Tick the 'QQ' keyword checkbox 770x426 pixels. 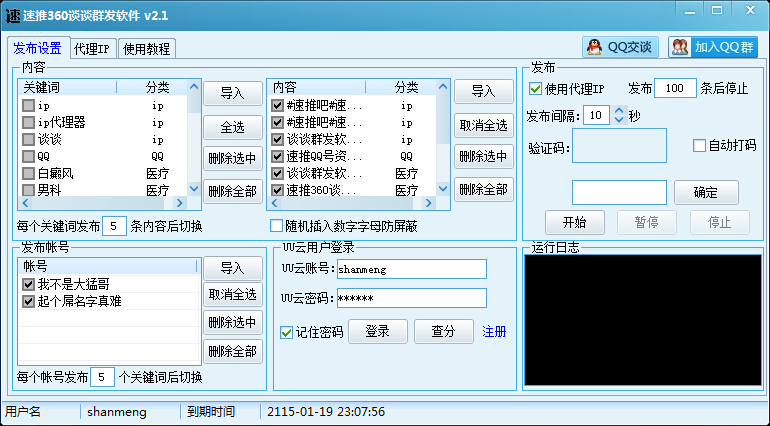[28, 156]
